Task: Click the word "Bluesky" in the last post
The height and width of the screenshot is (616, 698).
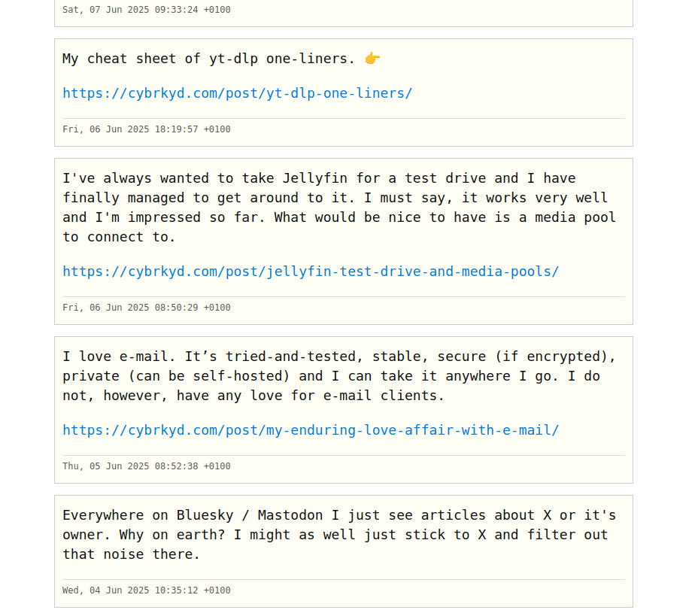Action: click(x=205, y=515)
